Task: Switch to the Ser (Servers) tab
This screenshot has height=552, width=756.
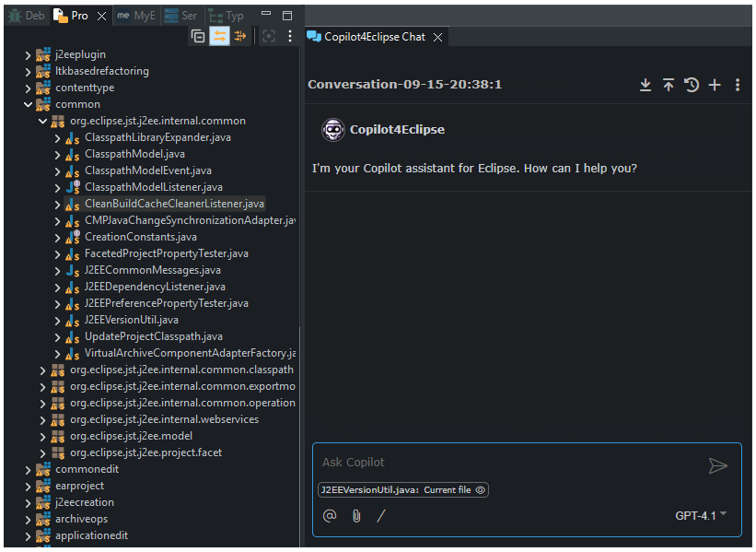Action: coord(181,16)
